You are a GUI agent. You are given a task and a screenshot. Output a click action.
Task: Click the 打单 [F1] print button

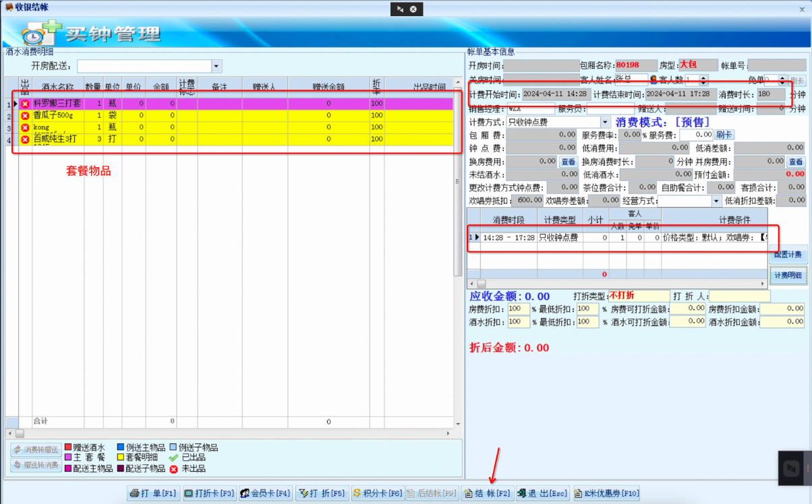(153, 493)
